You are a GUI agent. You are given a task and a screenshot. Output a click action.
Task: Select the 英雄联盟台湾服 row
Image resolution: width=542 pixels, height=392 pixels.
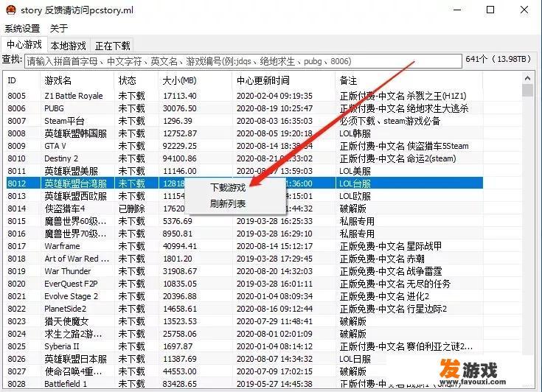(244, 183)
